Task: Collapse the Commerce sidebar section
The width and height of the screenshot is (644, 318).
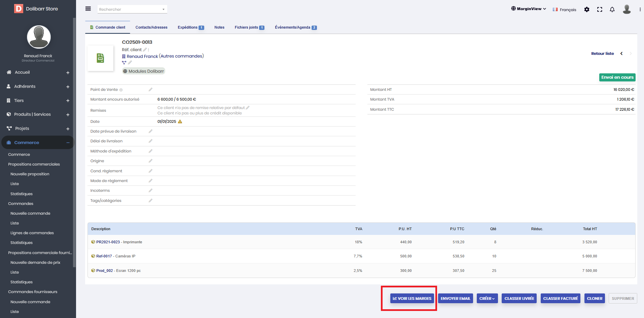Action: [68, 143]
